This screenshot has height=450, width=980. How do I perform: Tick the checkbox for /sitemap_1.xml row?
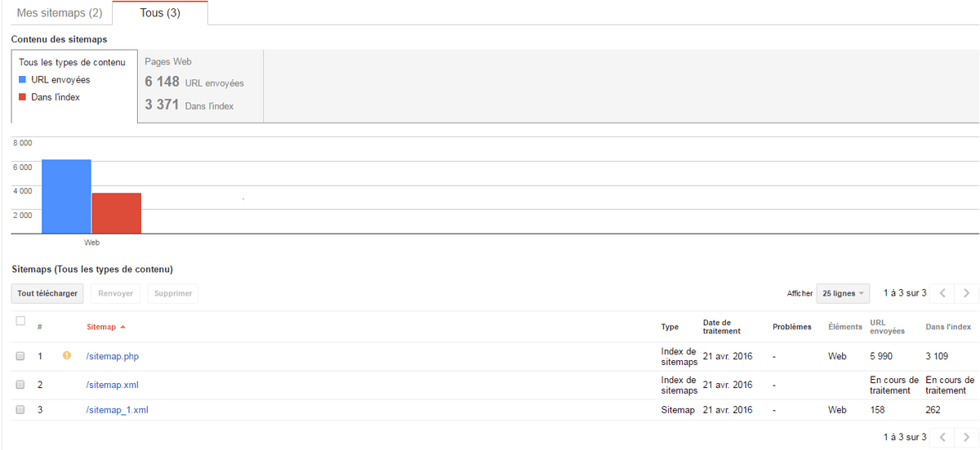20,410
